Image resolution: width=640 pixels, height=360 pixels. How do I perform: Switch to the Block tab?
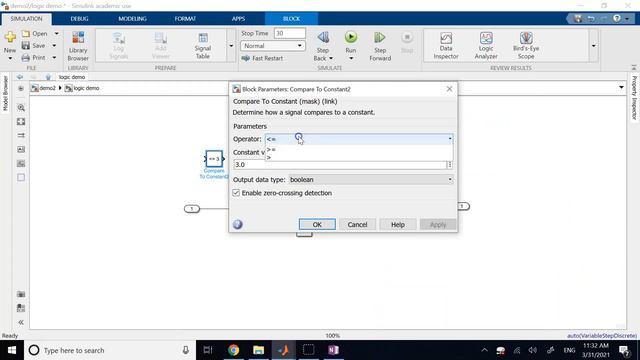[x=291, y=19]
